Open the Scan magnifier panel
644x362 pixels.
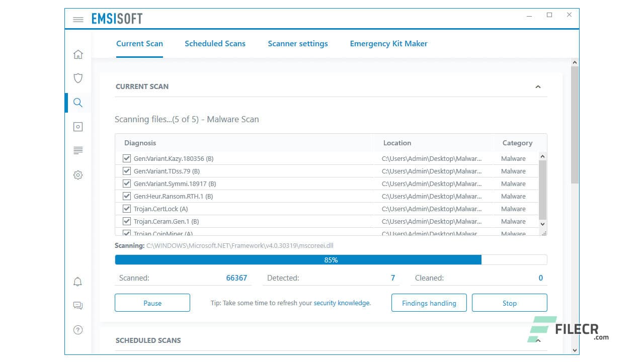tap(78, 102)
